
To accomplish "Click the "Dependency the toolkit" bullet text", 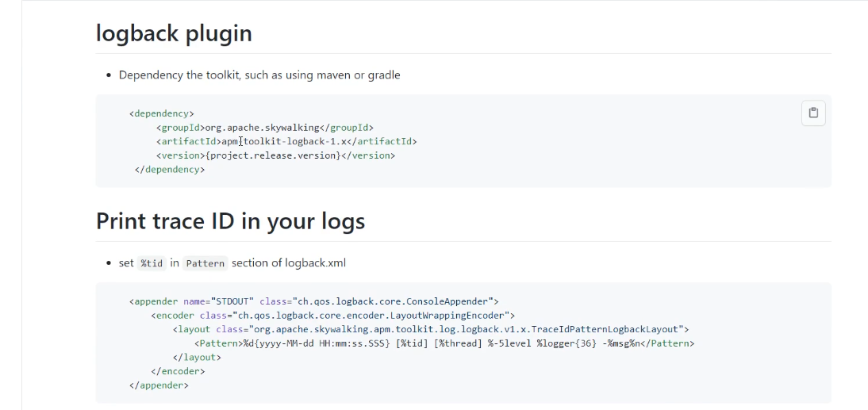I will [259, 75].
